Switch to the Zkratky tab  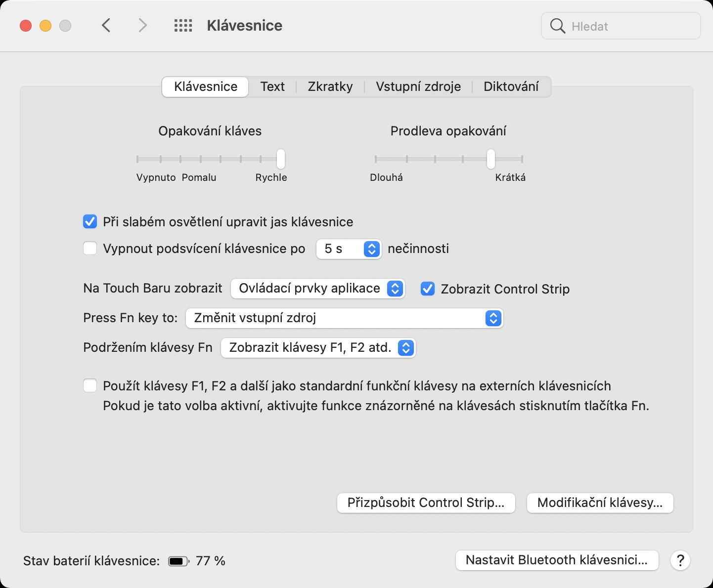tap(330, 86)
